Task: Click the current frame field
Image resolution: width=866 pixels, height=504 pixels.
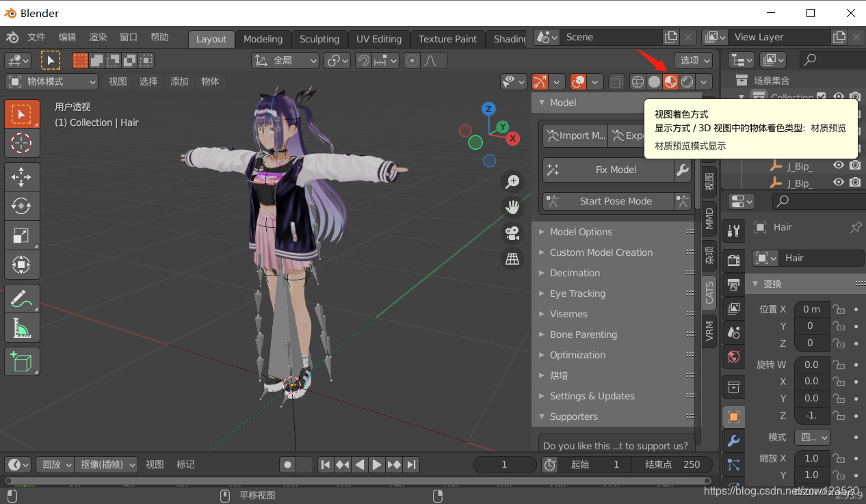Action: [x=504, y=464]
